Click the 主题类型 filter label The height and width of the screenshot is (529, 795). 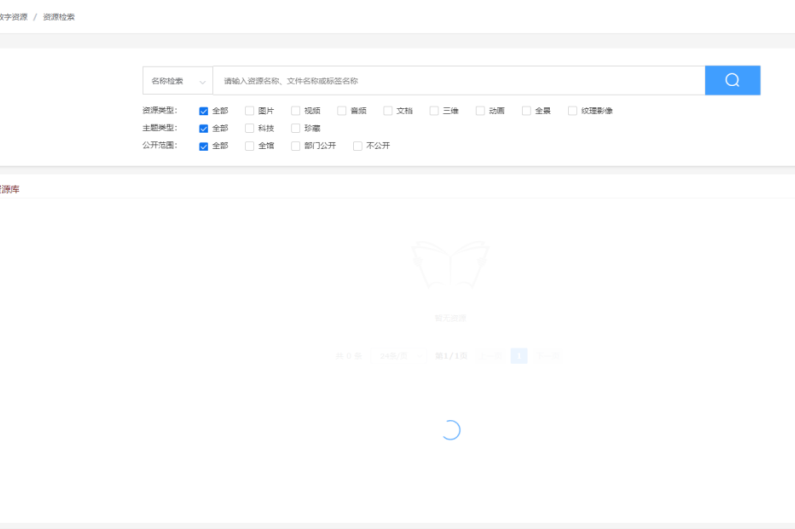point(160,128)
